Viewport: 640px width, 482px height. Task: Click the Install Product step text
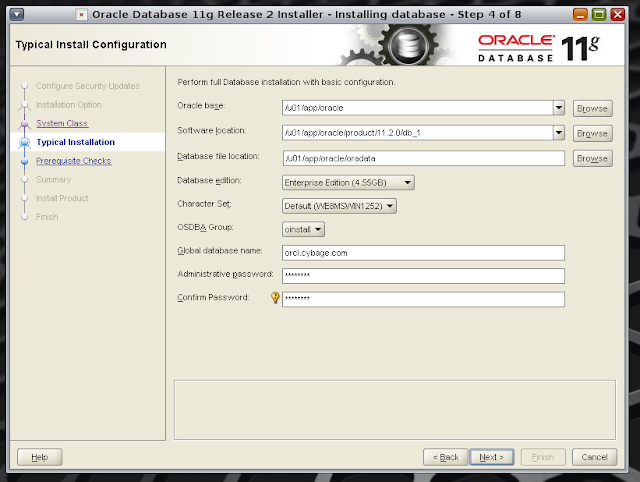click(62, 198)
